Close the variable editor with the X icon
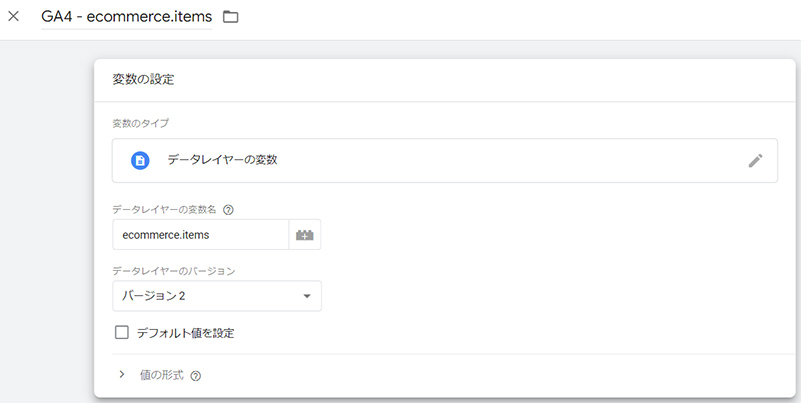810x418 pixels. click(14, 17)
